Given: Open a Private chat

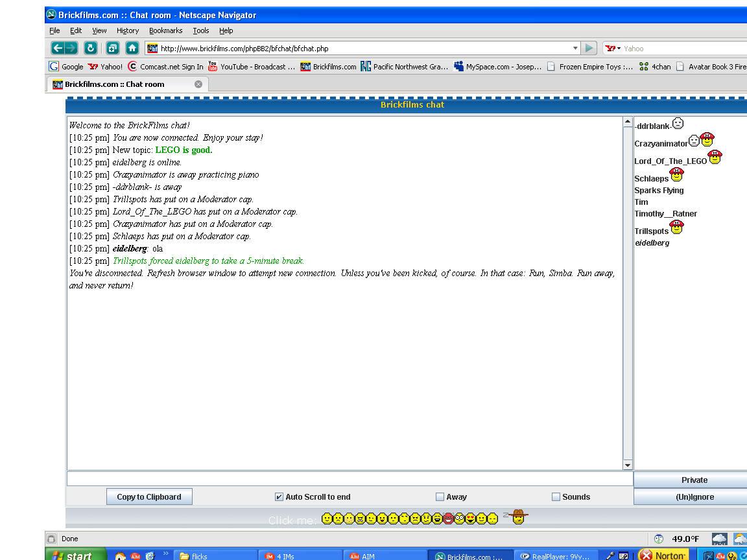Looking at the screenshot, I should [x=693, y=480].
